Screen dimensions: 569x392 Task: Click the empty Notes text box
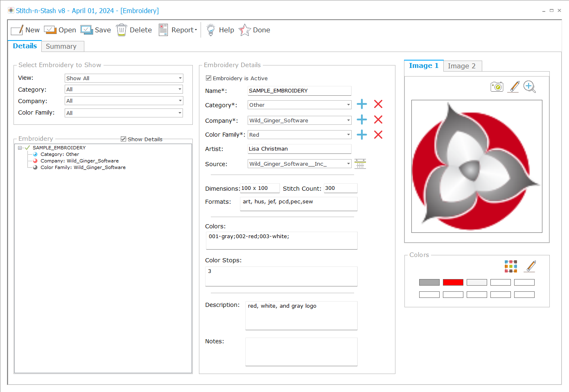click(301, 352)
